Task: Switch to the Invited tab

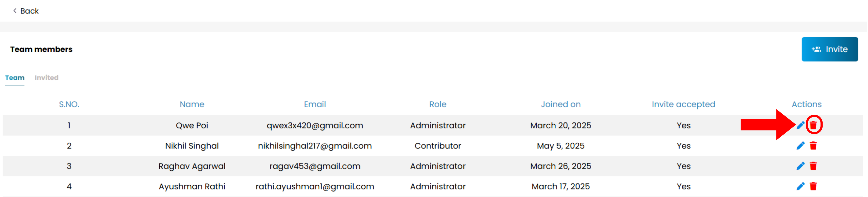Action: pos(47,78)
